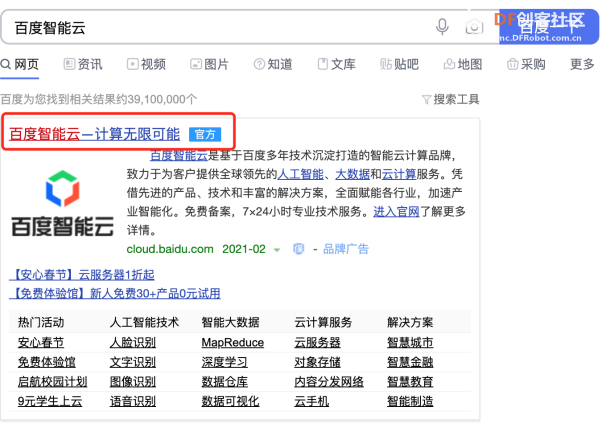
Task: Click the 百度智能云 link in the description
Action: (x=179, y=156)
